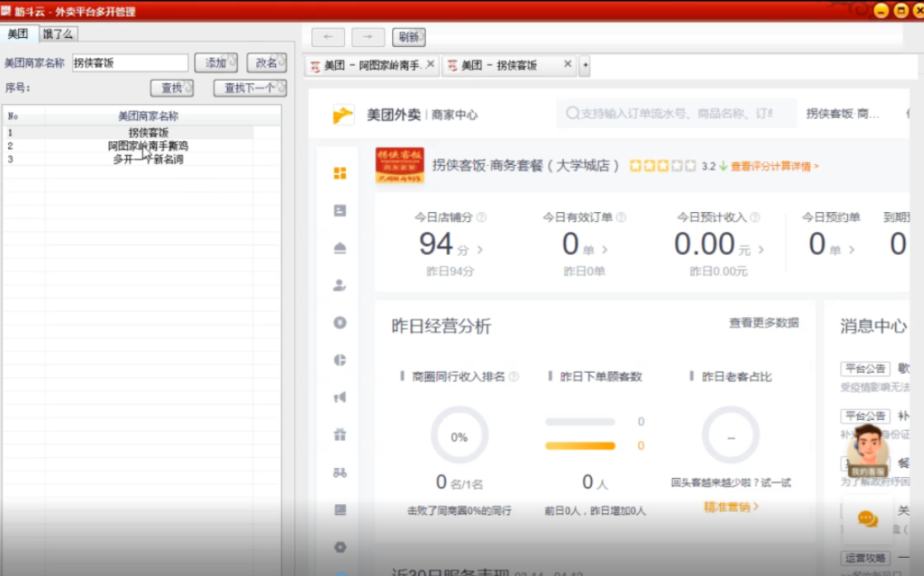Click the orange chat bubble icon

pyautogui.click(x=867, y=518)
